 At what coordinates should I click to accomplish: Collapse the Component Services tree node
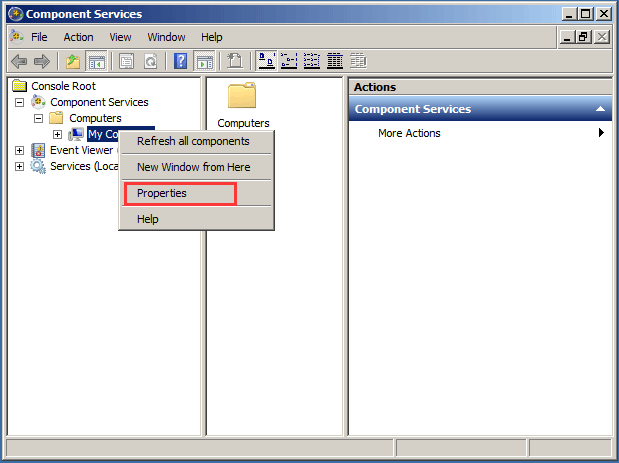(19, 103)
